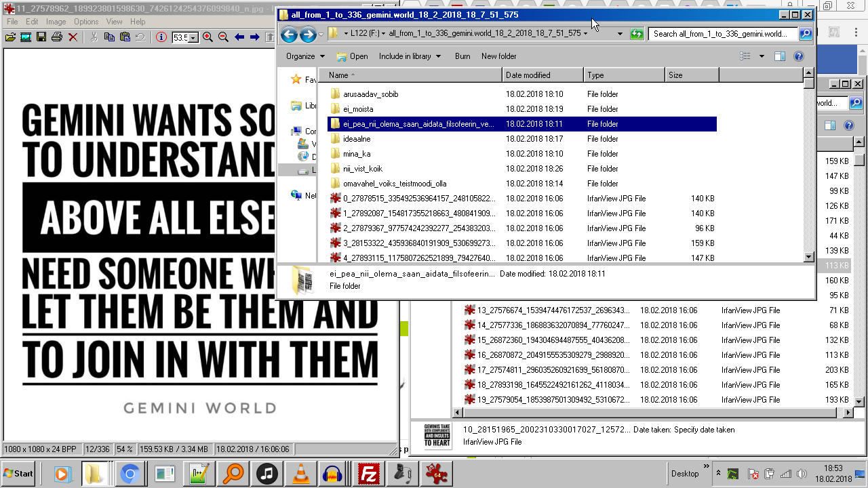Click the left arrow of rear Explorer horizontal scrollbar
The image size is (868, 488).
[458, 412]
